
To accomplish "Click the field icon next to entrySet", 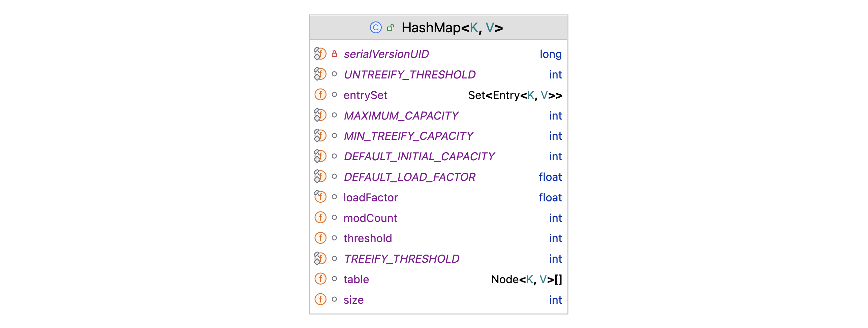I will 320,95.
